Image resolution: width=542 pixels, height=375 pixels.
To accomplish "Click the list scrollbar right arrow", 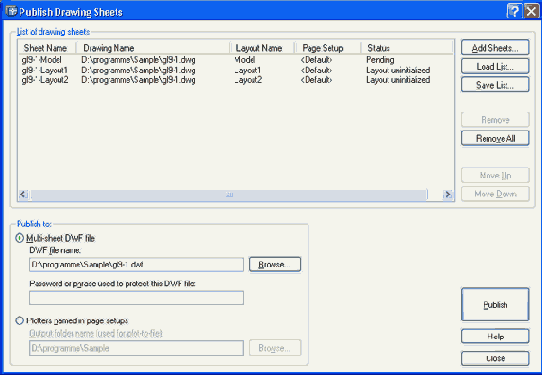I will click(x=448, y=195).
